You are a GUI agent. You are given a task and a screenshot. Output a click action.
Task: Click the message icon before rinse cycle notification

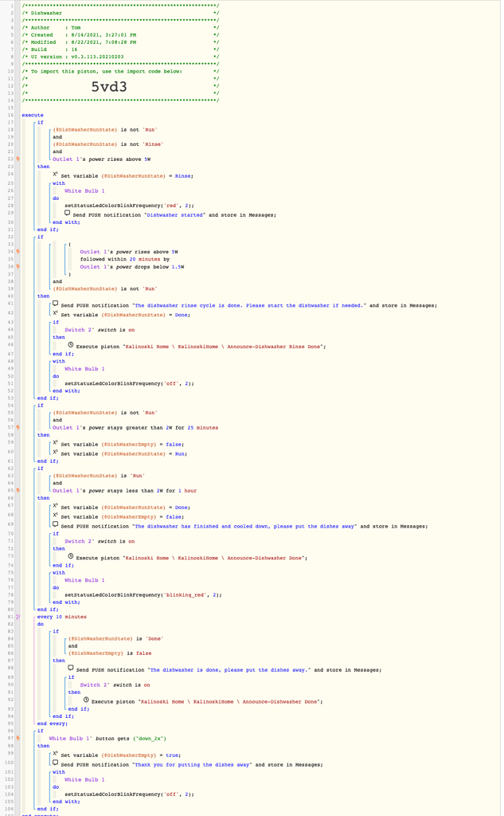tap(55, 304)
